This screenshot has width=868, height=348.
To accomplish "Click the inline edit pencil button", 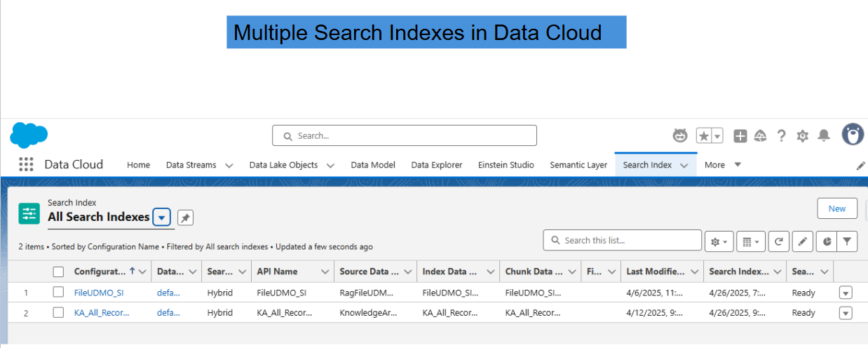I will coord(803,241).
